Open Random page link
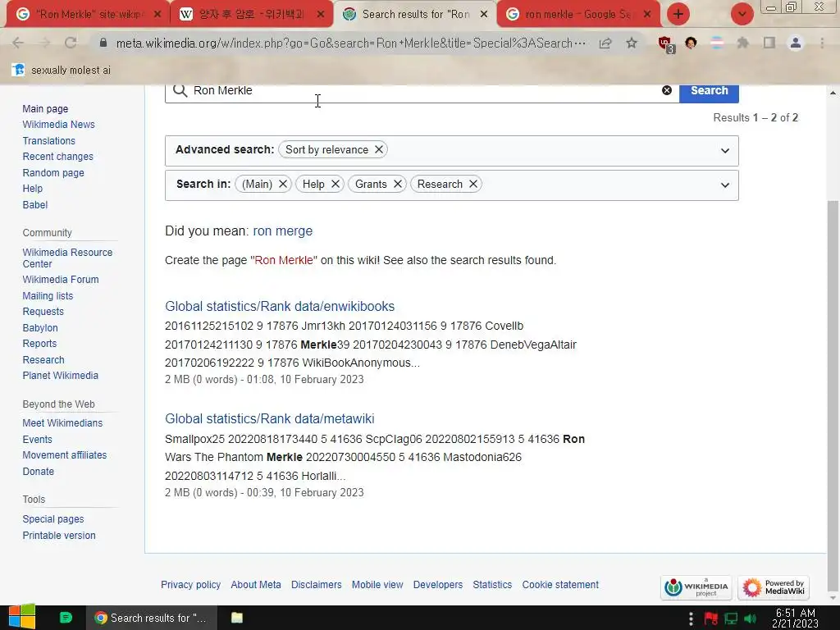Screen dimensions: 840x630 coord(53,172)
